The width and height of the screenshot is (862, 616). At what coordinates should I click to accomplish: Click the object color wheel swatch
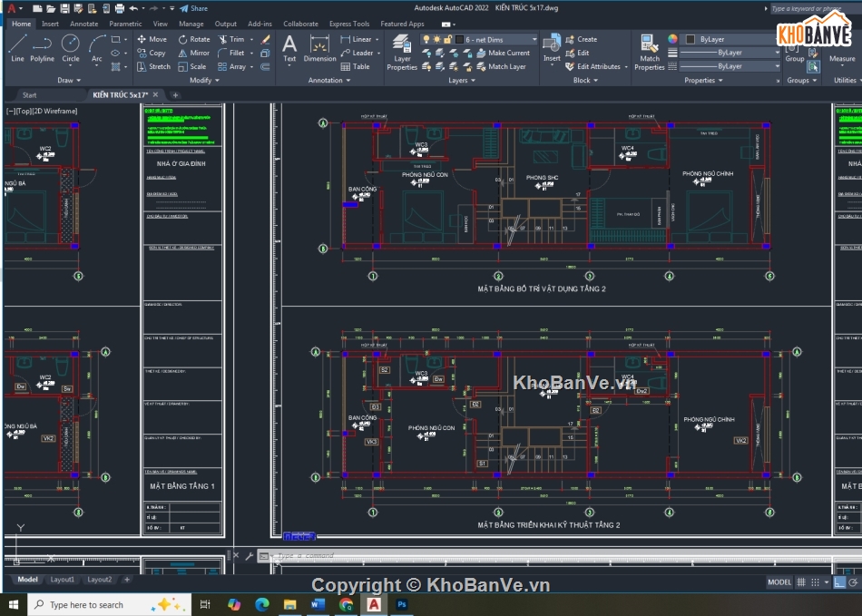tap(672, 39)
